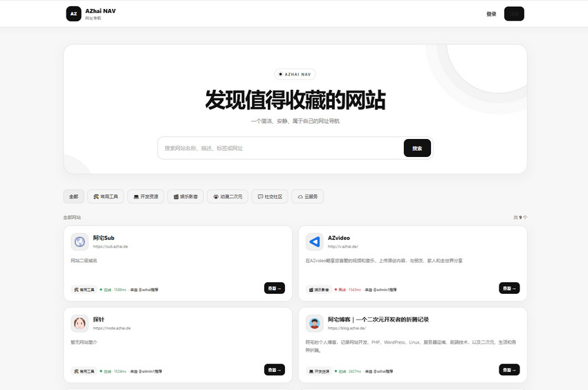Show the 社交社区 category tab
588x390 pixels.
click(270, 196)
